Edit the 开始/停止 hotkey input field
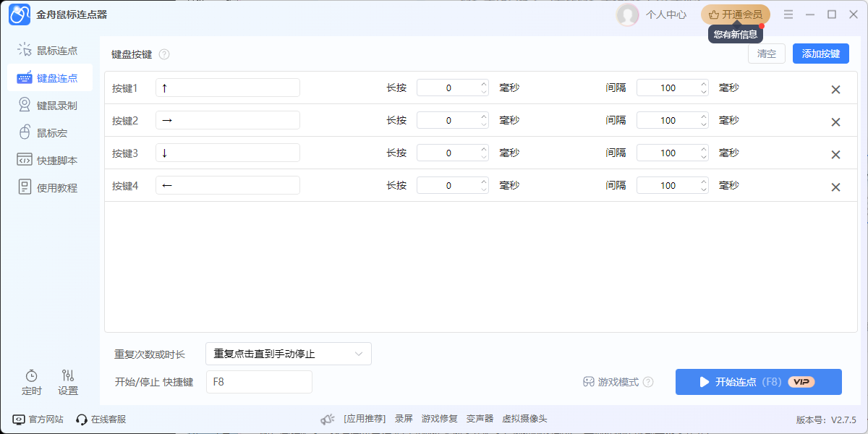 259,382
